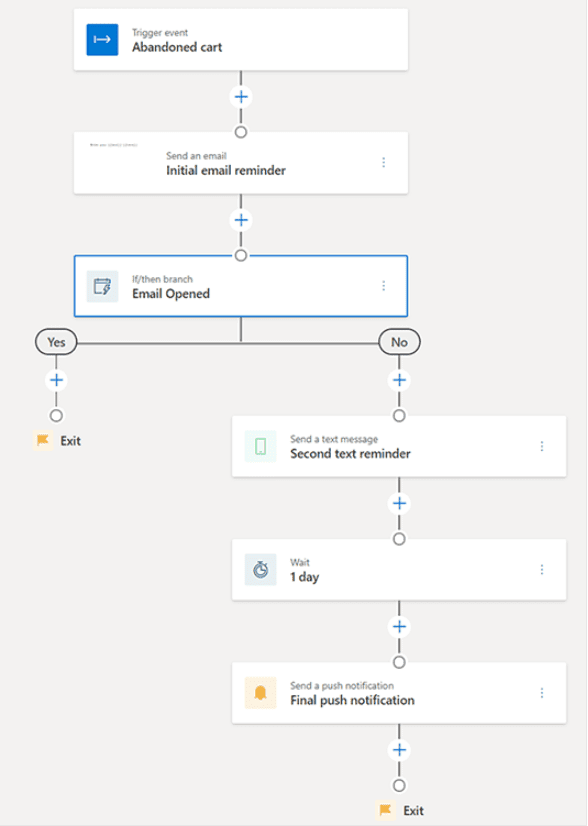Screen dimensions: 588x826
Task: Open more options for Initial email reminder
Action: coord(384,162)
